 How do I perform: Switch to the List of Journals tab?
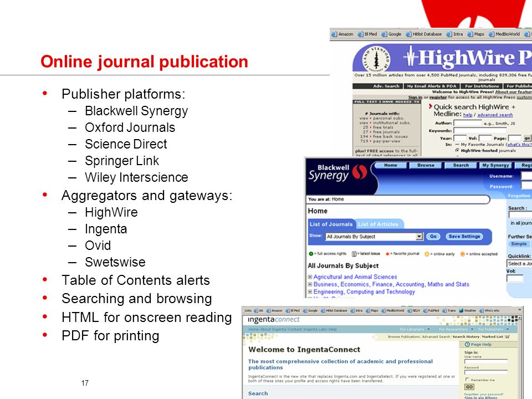click(331, 224)
